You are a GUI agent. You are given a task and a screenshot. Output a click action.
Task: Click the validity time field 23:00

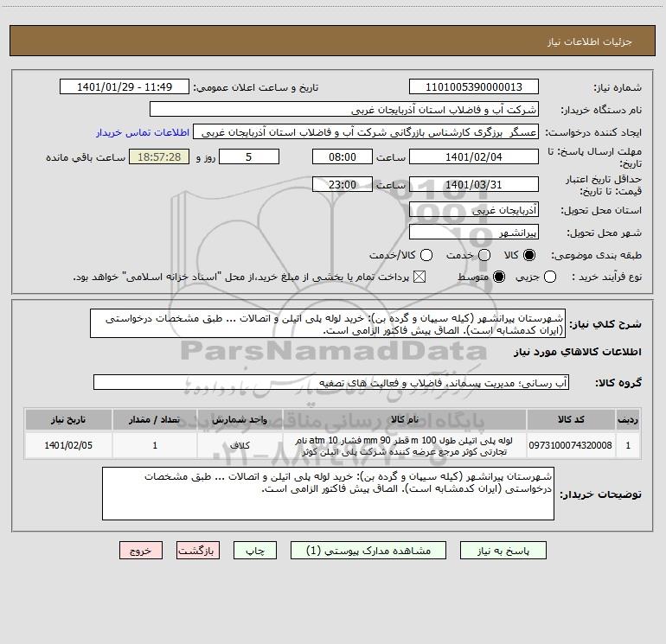click(343, 184)
